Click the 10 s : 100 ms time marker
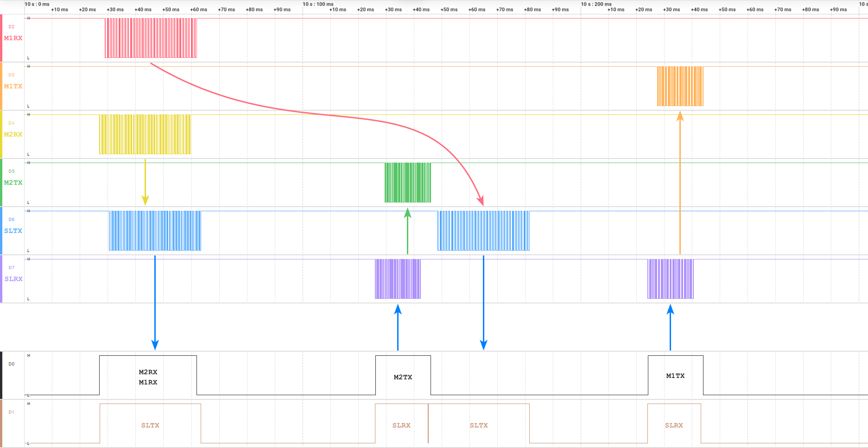The image size is (868, 448). point(318,4)
